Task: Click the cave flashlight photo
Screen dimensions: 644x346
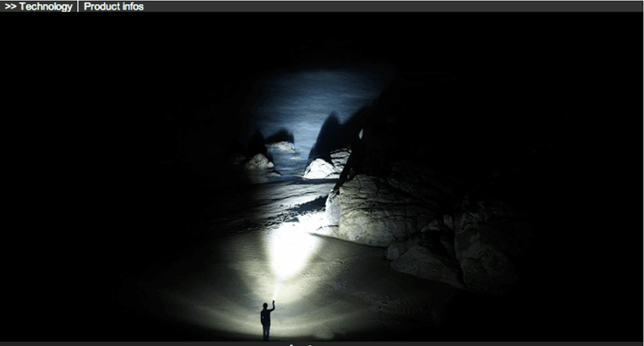Action: click(322, 177)
